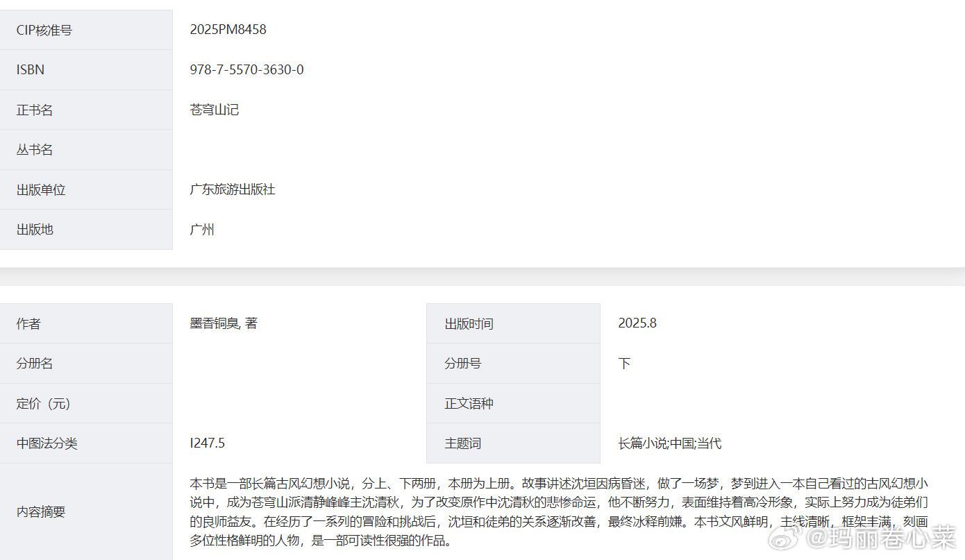This screenshot has width=965, height=560.
Task: Select the CIP核准号 label cell
Action: click(86, 30)
